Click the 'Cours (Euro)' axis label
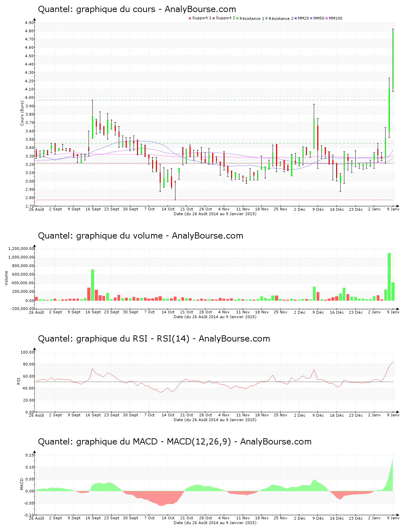 point(22,113)
